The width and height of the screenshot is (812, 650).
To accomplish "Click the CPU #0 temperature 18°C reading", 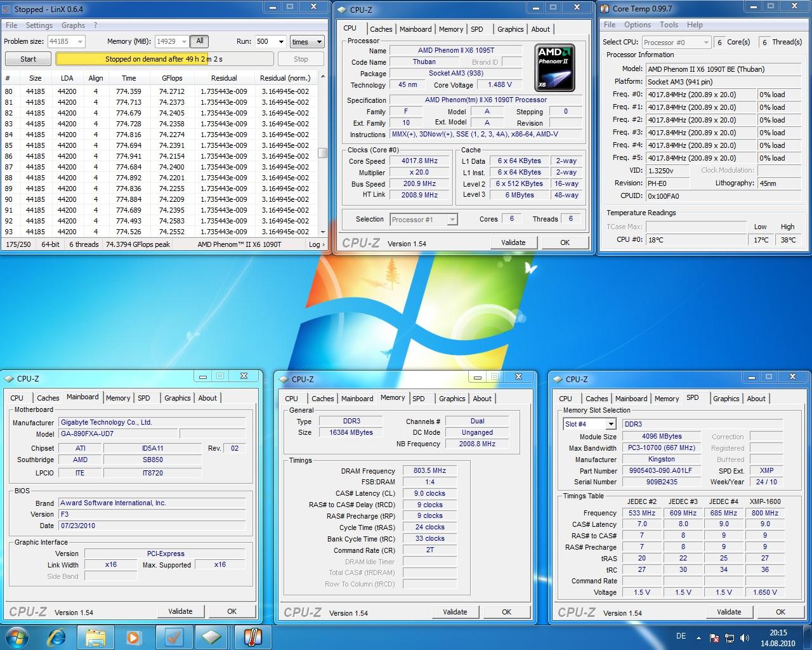I will pos(696,240).
